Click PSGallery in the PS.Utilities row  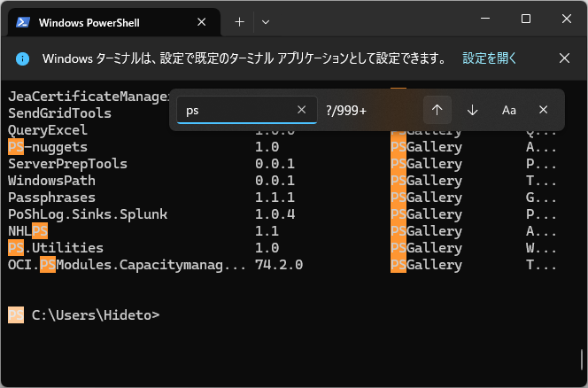(426, 248)
